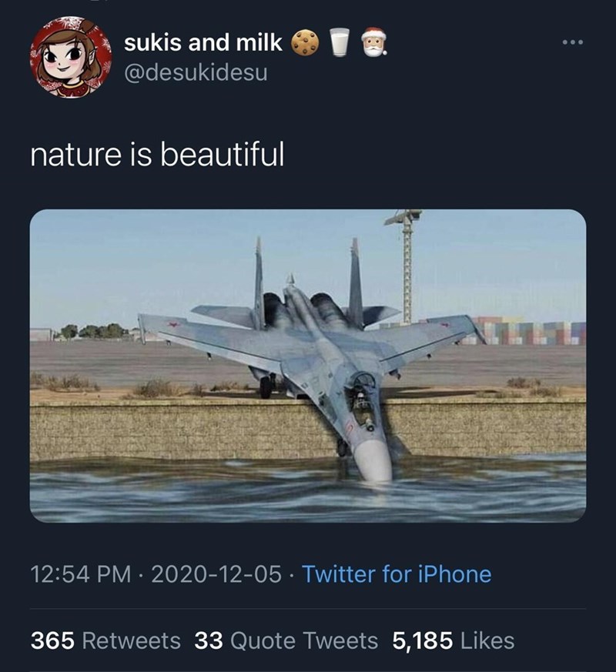Viewport: 616px width, 672px height.
Task: Open the sukis and milk display name
Action: click(x=203, y=43)
